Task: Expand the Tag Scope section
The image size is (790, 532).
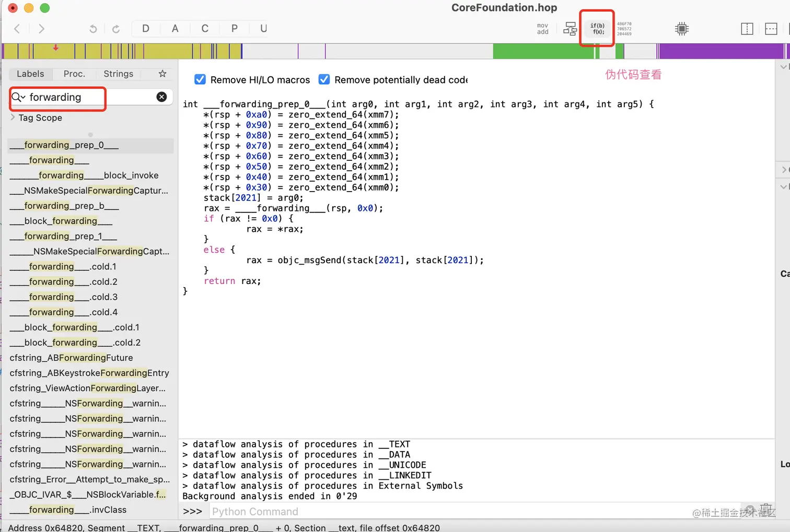Action: click(13, 117)
